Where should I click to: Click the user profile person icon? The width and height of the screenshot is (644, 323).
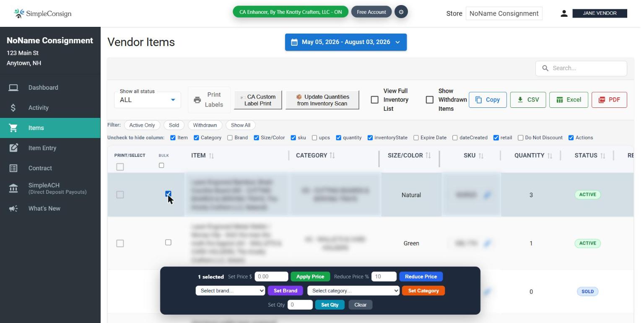[x=564, y=13]
